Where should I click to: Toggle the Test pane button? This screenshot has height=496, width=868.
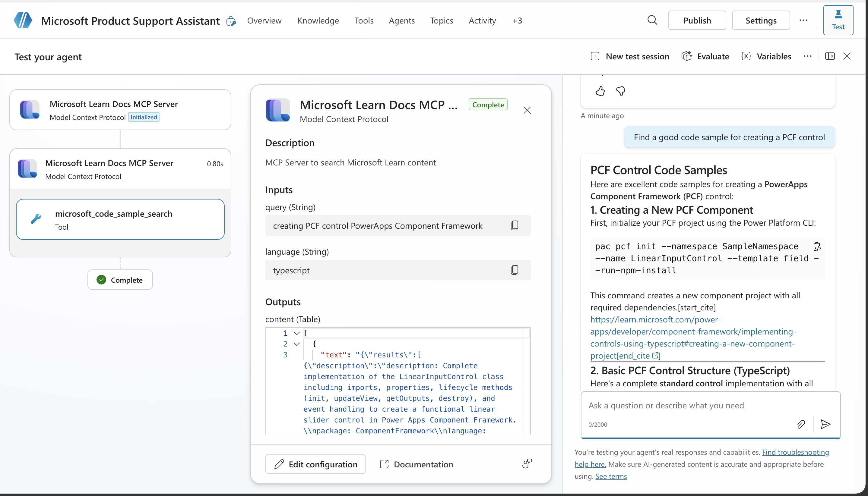pos(838,20)
